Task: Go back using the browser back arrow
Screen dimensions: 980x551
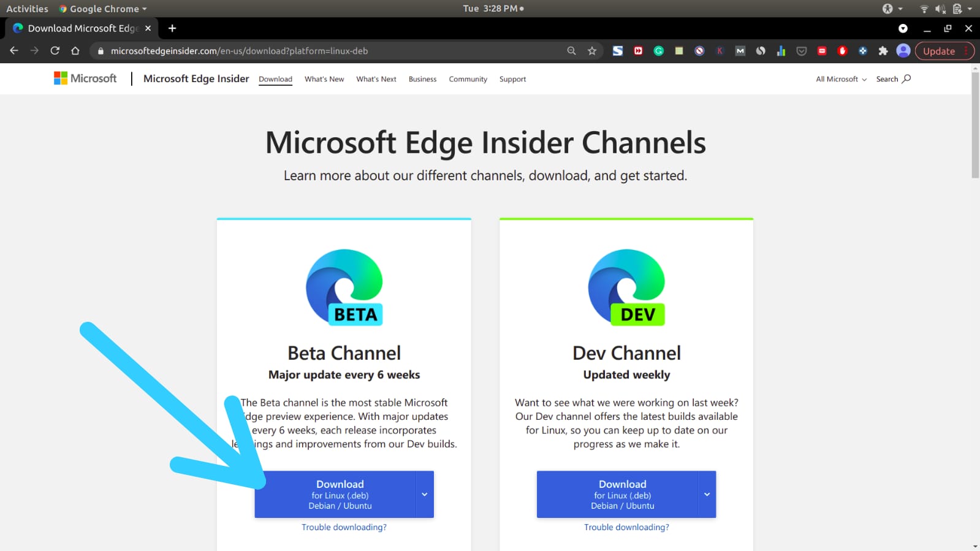Action: point(14,51)
